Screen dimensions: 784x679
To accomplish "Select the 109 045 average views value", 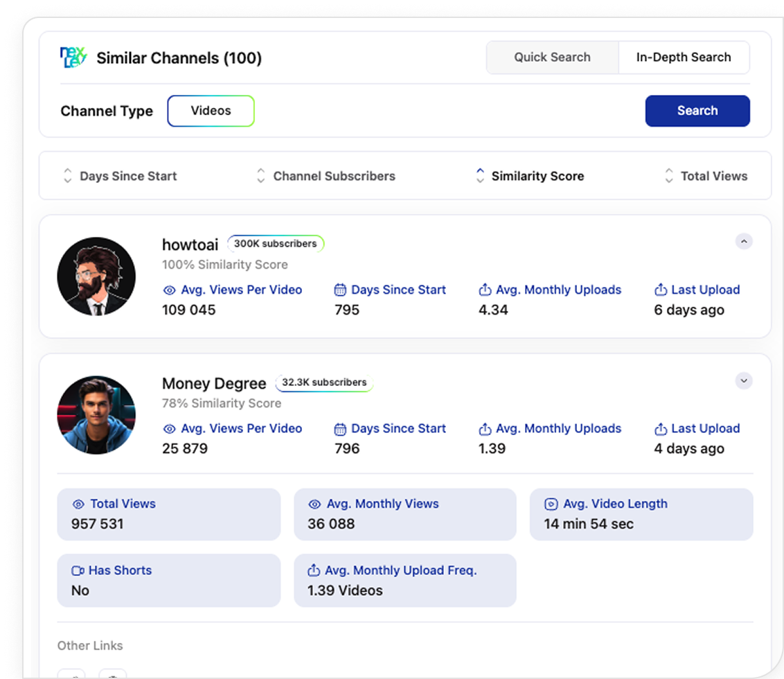I will click(x=189, y=310).
